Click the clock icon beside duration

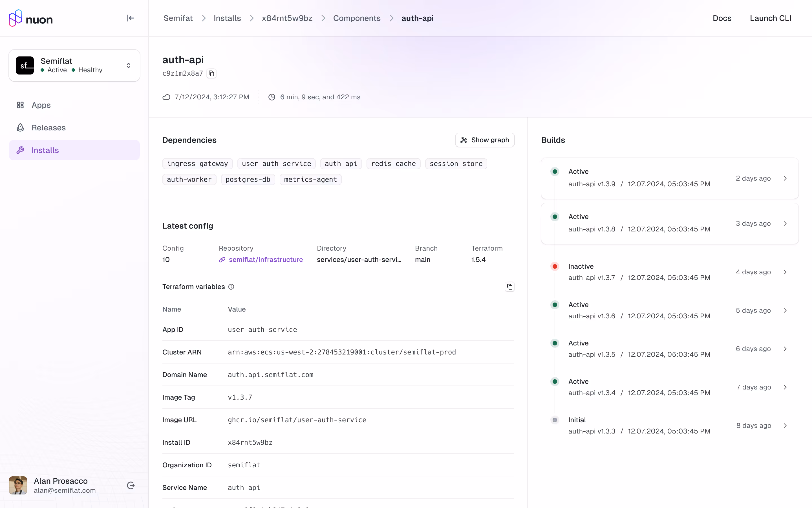[x=272, y=97]
